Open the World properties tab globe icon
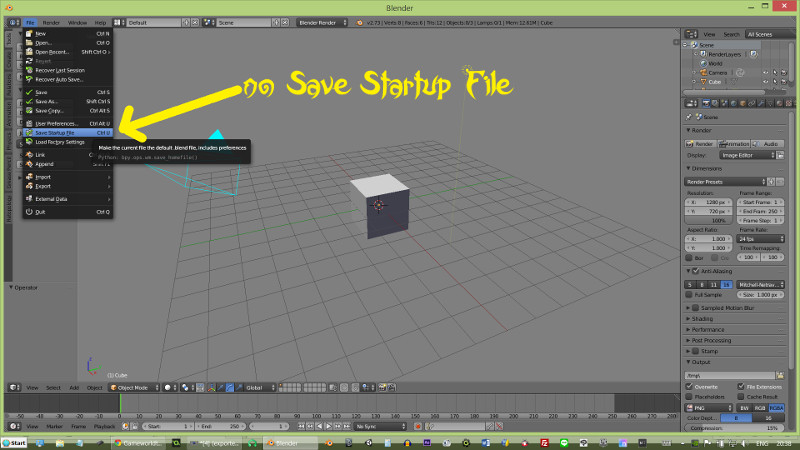Viewport: 800px width, 450px height. (734, 103)
